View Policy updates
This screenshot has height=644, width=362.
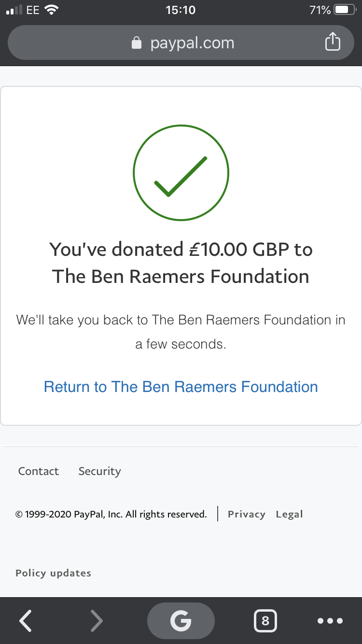(x=53, y=573)
